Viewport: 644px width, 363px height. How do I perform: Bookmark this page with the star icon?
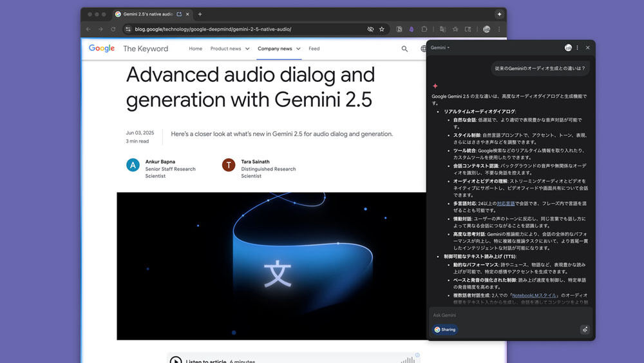tap(382, 29)
